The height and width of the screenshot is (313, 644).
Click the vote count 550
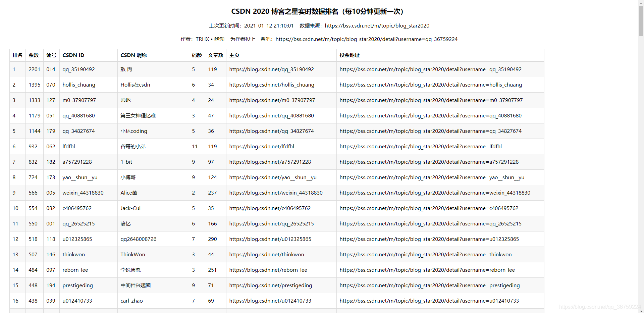coord(33,224)
